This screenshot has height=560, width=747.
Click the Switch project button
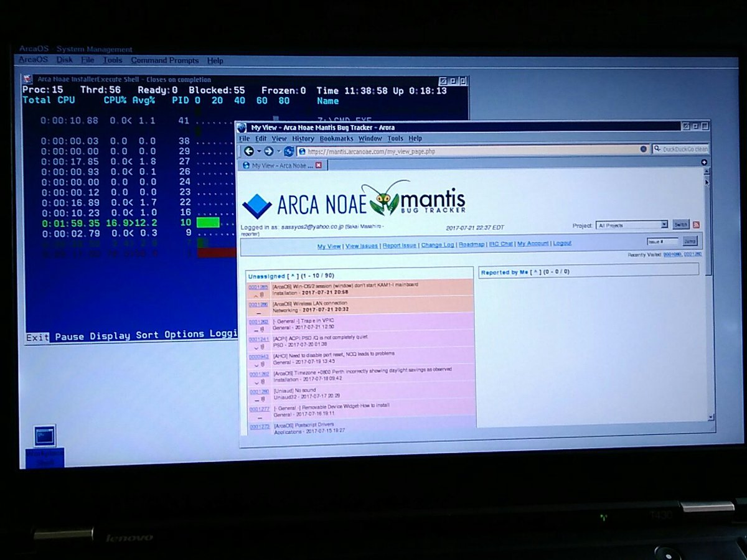pos(681,225)
